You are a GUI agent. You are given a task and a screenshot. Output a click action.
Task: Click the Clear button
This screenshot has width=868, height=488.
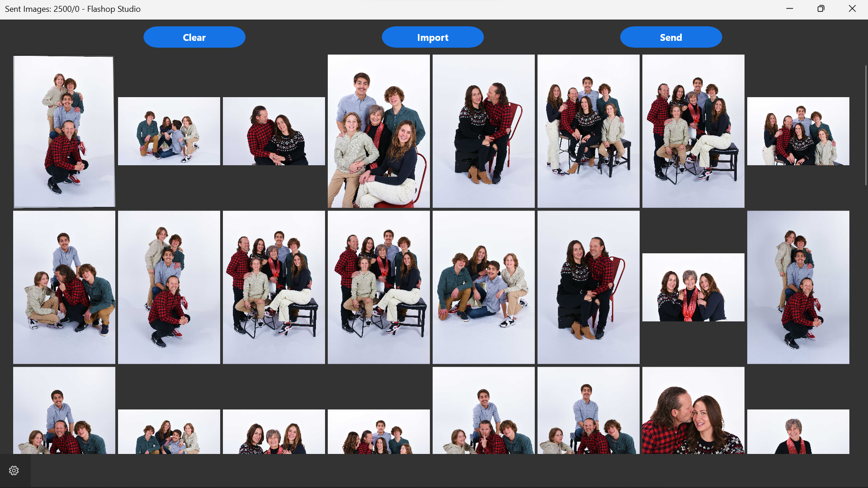point(194,37)
